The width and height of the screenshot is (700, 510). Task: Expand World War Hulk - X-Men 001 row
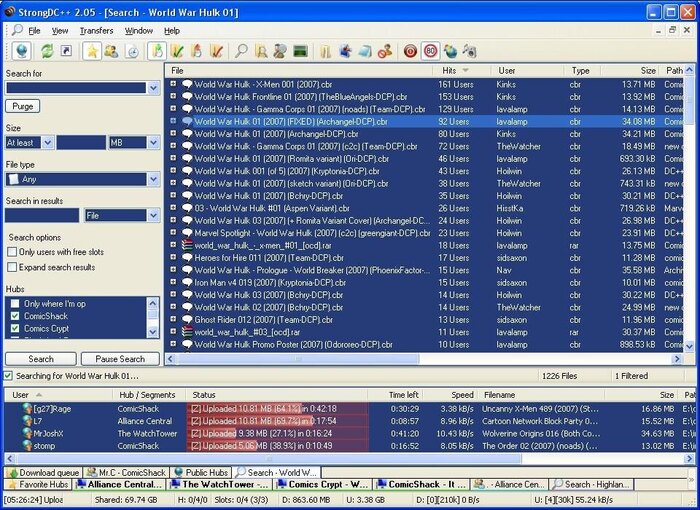point(173,84)
